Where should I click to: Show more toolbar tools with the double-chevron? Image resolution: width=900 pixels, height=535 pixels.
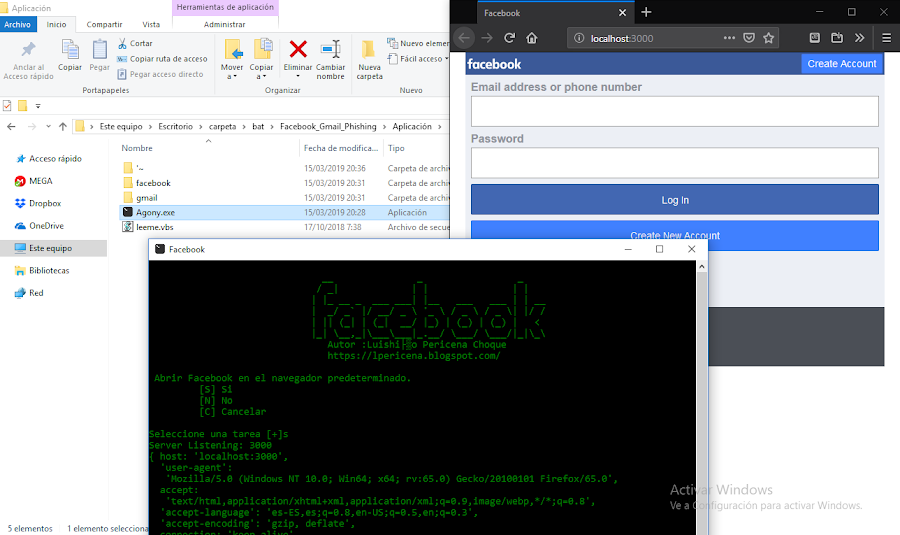[x=859, y=38]
